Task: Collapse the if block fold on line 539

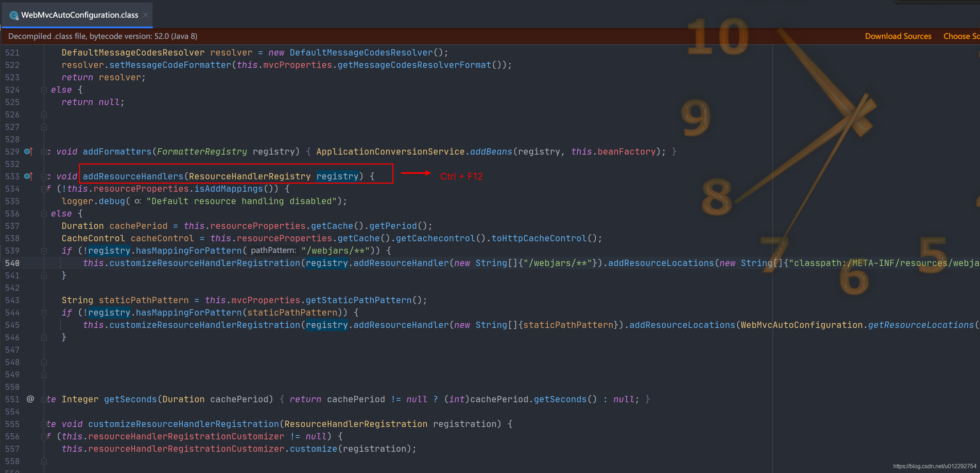Action: click(44, 251)
